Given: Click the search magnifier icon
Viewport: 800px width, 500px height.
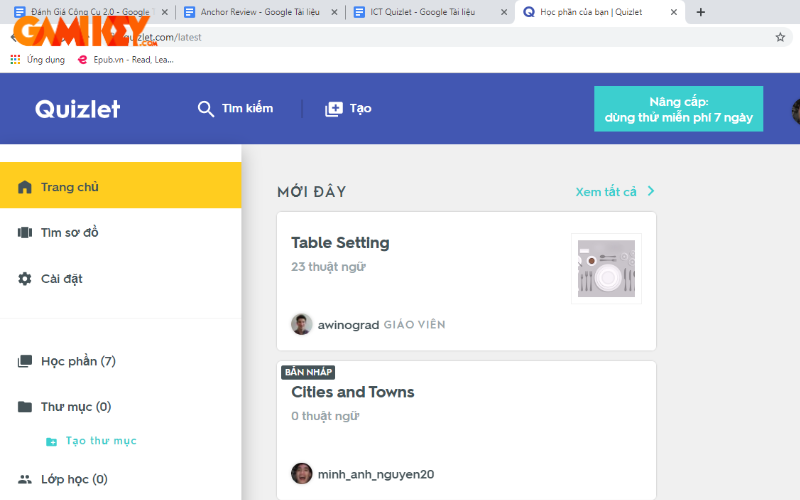Looking at the screenshot, I should click(206, 109).
